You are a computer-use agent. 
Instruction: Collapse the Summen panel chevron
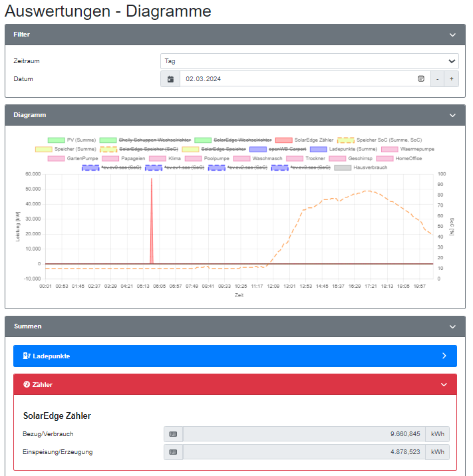[452, 326]
